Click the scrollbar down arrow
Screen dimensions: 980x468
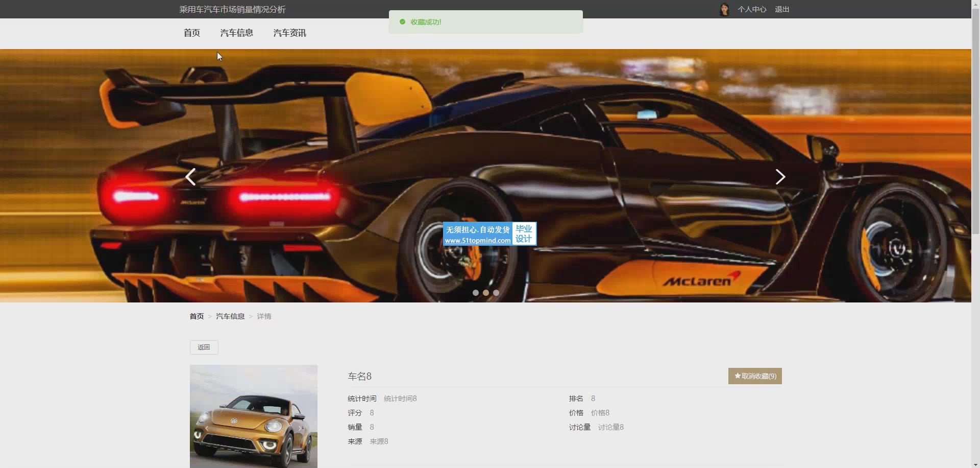975,464
